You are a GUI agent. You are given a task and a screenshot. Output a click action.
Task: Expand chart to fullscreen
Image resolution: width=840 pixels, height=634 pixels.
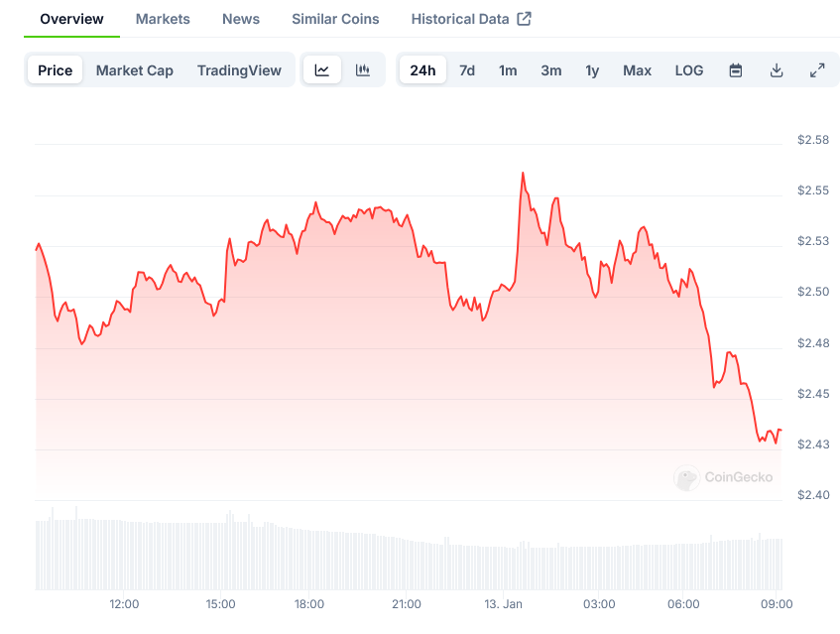click(x=817, y=70)
